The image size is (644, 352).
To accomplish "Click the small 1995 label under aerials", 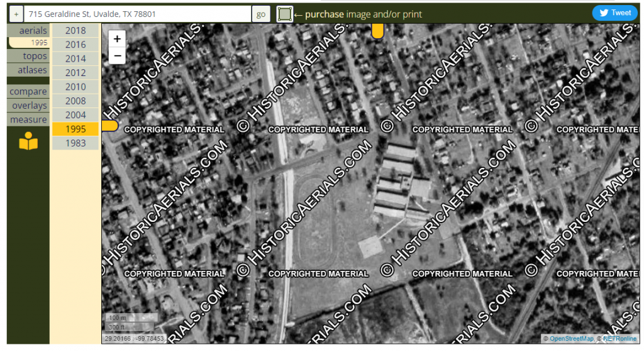I will (39, 43).
